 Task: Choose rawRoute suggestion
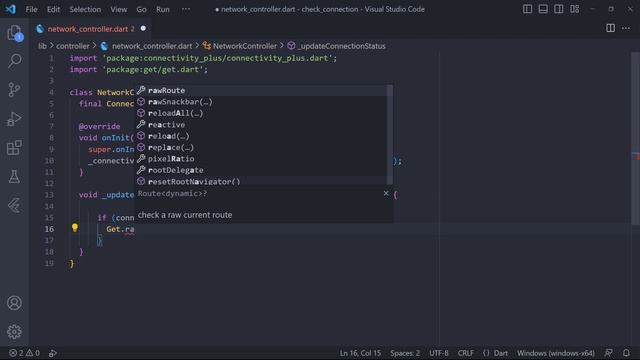tap(261, 90)
